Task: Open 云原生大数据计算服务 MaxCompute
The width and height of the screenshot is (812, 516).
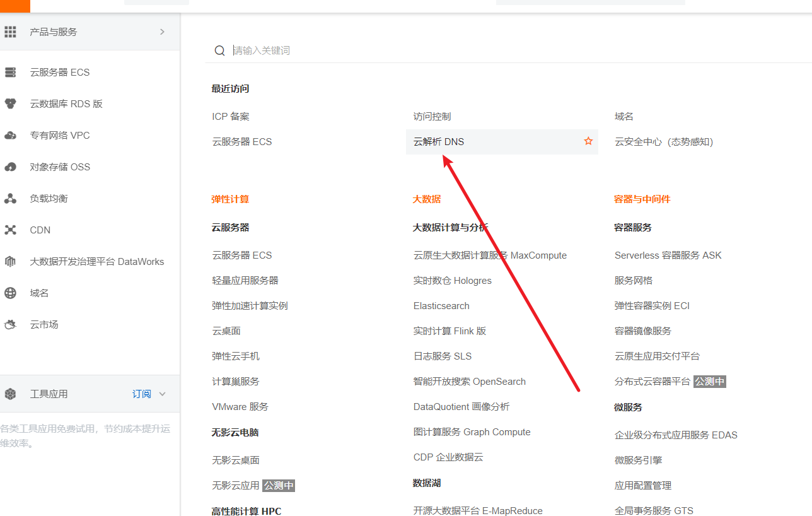Action: (x=490, y=255)
